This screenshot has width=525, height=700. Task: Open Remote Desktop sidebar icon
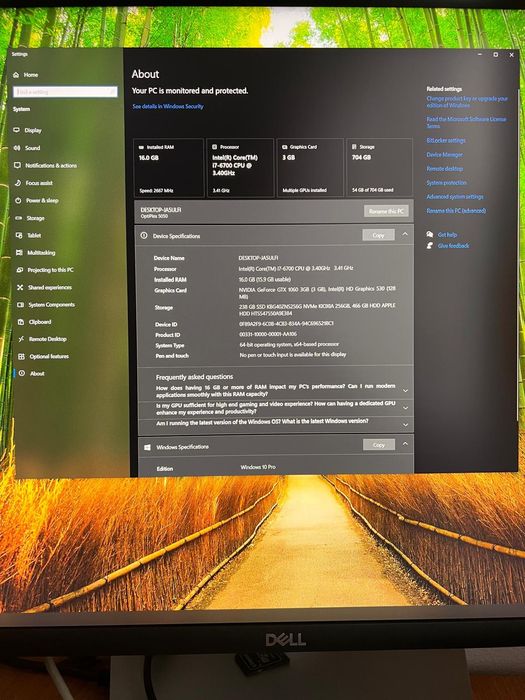click(x=21, y=339)
